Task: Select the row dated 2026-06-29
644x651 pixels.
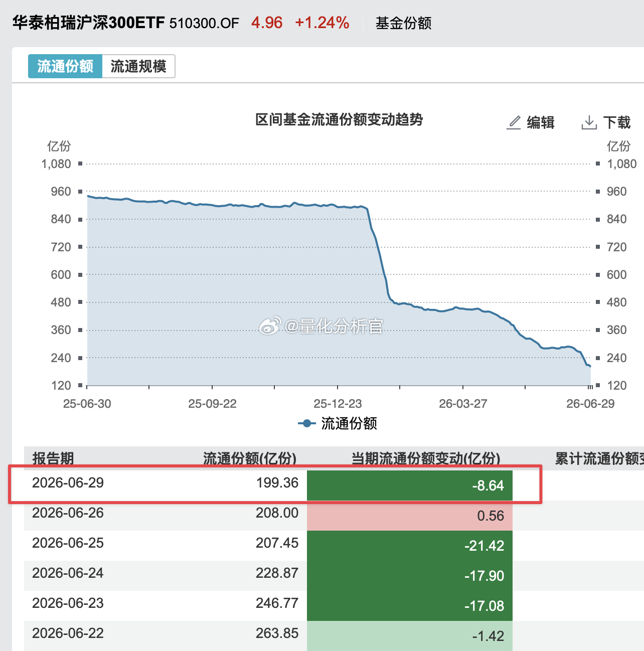Action: click(334, 485)
